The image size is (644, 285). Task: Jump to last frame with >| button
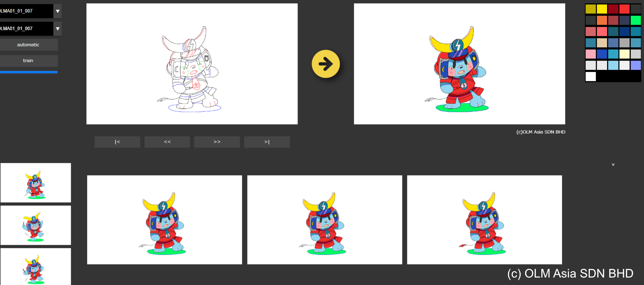267,142
